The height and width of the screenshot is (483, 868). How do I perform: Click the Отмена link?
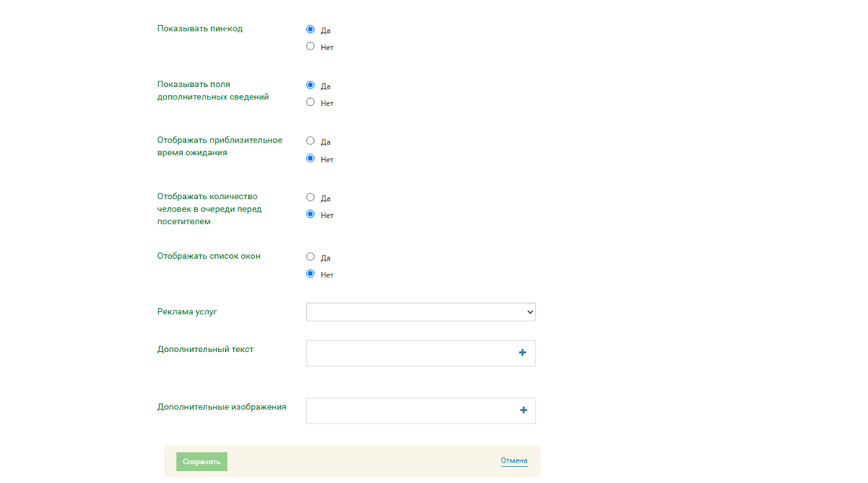[514, 461]
